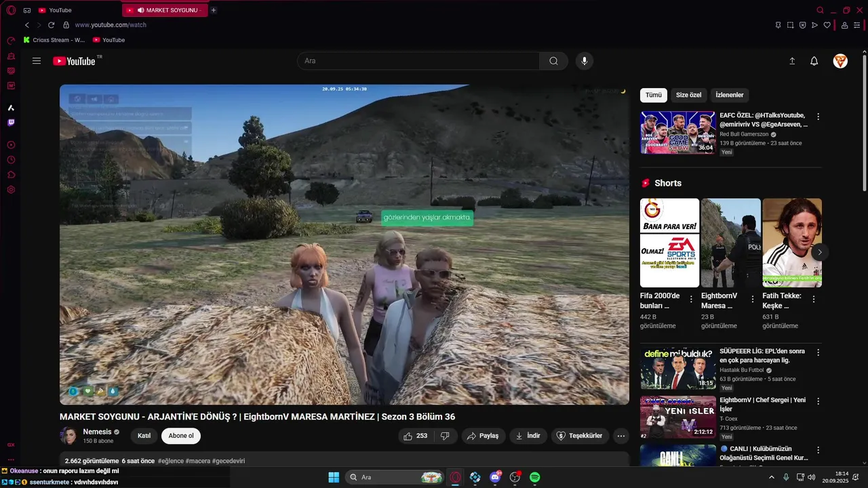Open a new tab with the plus button
The width and height of the screenshot is (868, 488).
(x=214, y=10)
